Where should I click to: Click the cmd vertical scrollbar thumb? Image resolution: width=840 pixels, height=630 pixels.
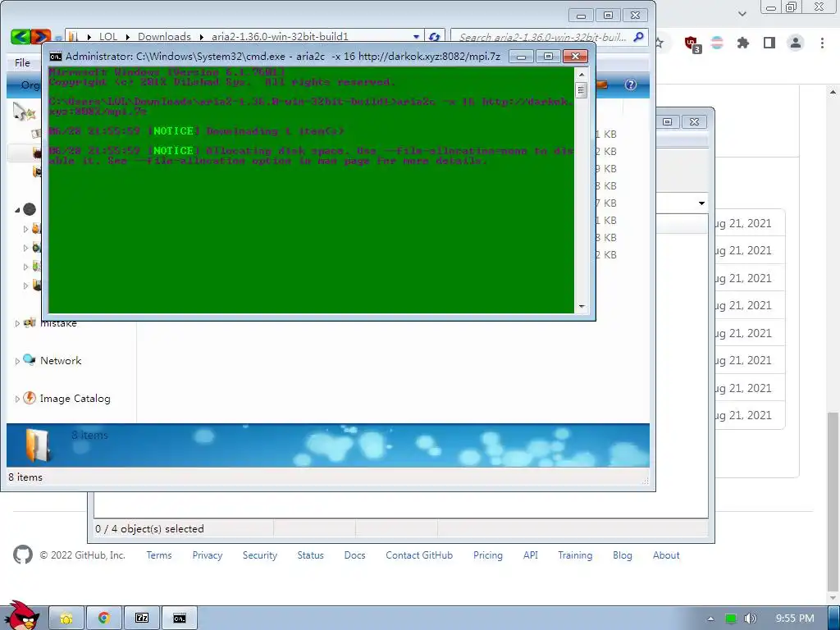tap(582, 89)
